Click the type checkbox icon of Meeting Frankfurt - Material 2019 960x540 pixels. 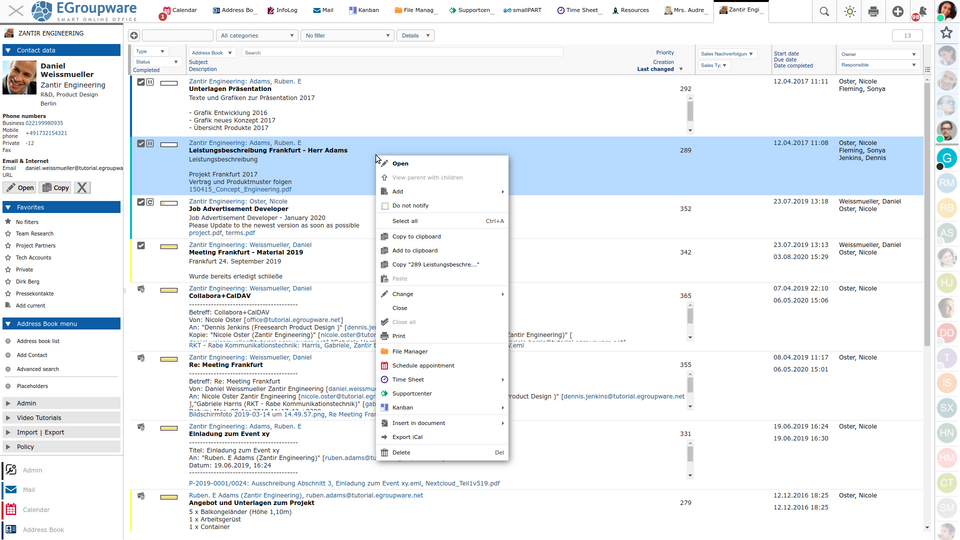(x=141, y=246)
